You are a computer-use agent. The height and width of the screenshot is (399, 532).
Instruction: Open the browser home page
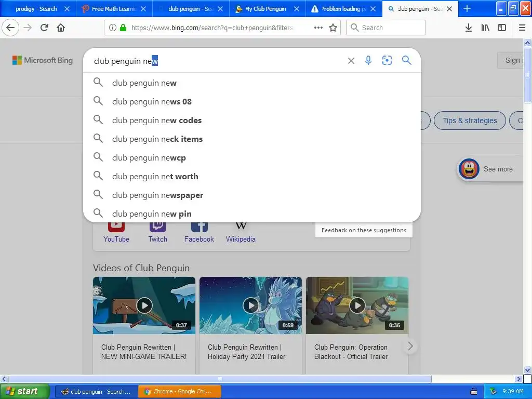click(x=61, y=28)
